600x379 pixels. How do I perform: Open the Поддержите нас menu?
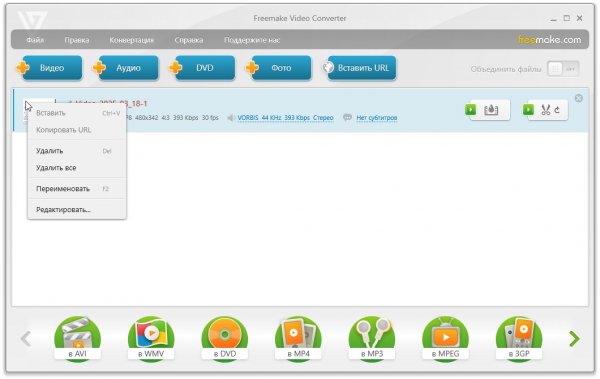[x=252, y=40]
